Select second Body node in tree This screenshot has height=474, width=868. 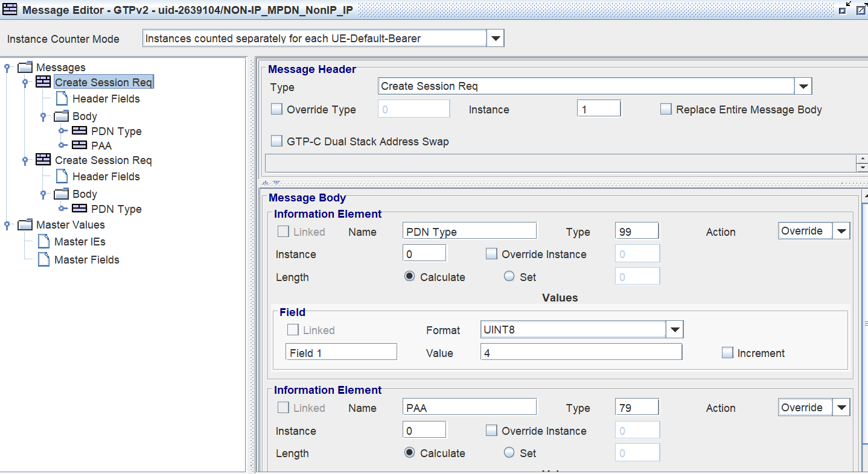click(x=85, y=194)
